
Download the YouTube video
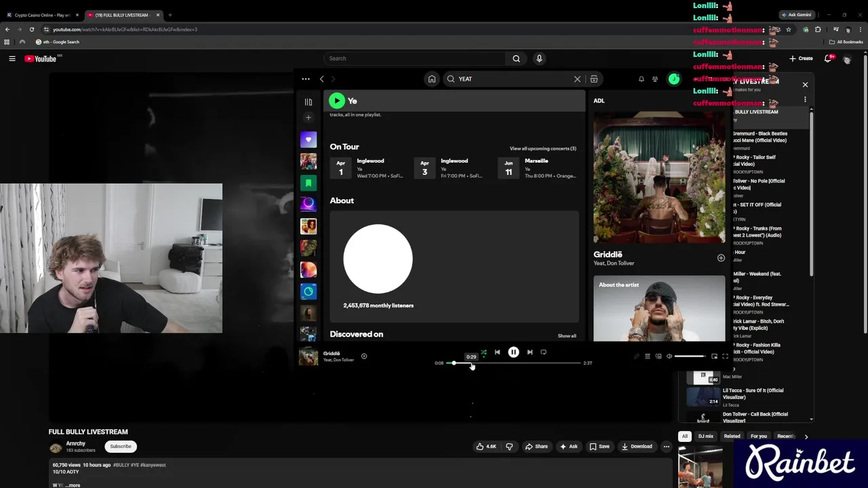tap(637, 447)
